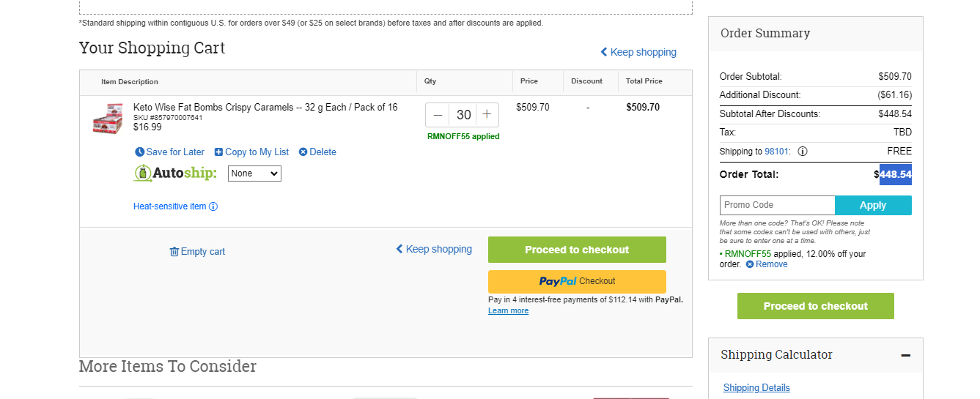Click the Save for Later clock icon

139,152
